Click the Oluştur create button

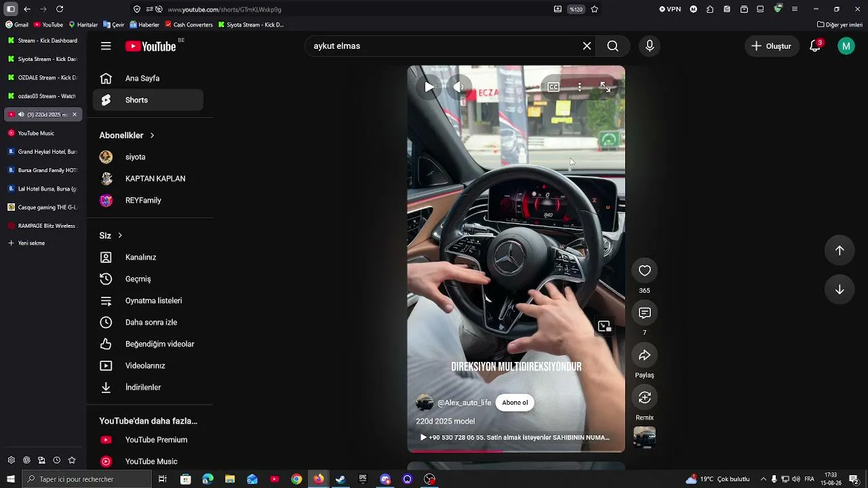pyautogui.click(x=772, y=46)
